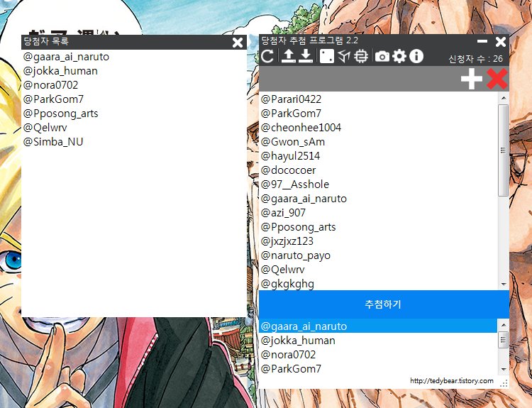
Task: Delete entry with the red X icon
Action: pyautogui.click(x=497, y=79)
